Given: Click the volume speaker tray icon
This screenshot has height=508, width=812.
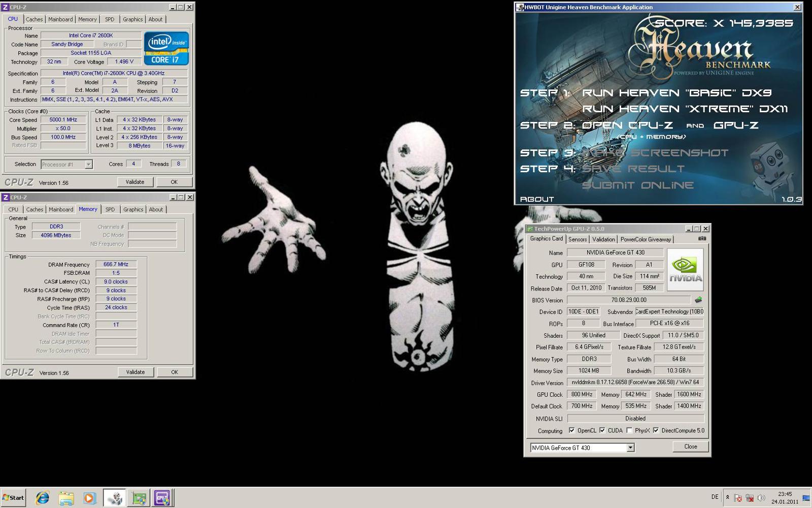Looking at the screenshot, I should click(x=761, y=498).
